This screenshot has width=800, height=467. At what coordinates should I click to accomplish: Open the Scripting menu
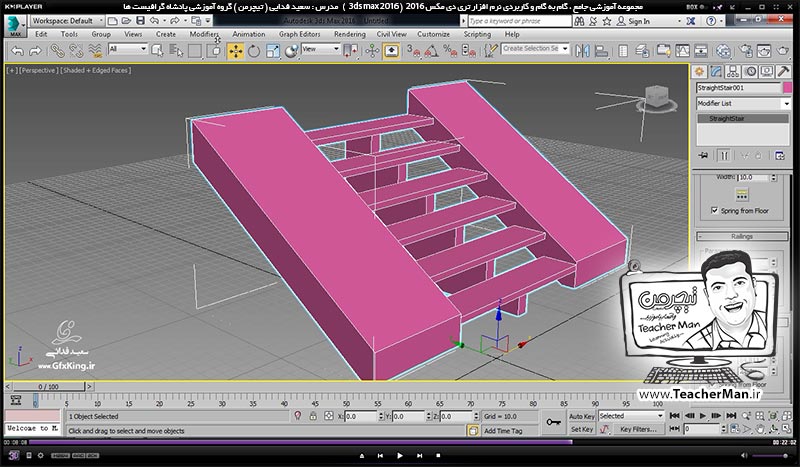[477, 34]
